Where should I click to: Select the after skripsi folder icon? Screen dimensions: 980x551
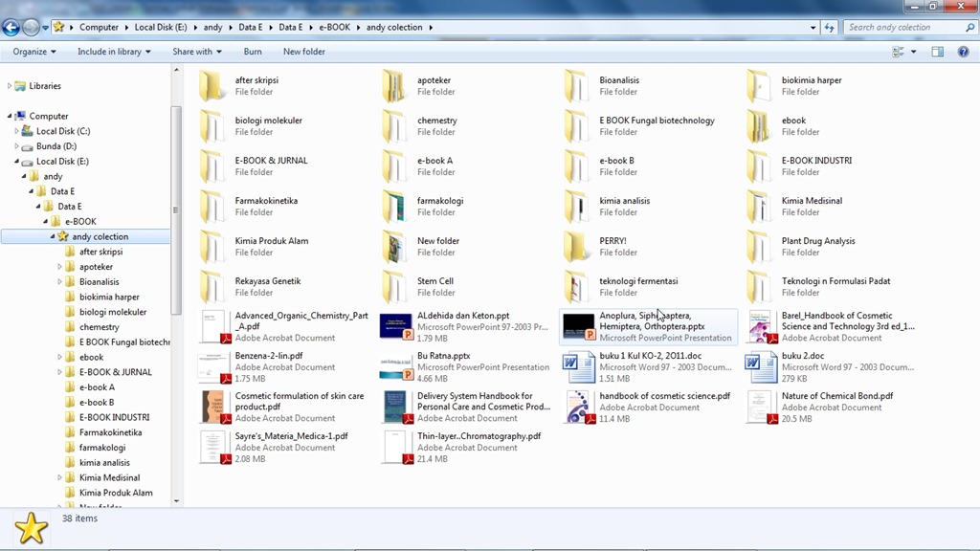(212, 85)
